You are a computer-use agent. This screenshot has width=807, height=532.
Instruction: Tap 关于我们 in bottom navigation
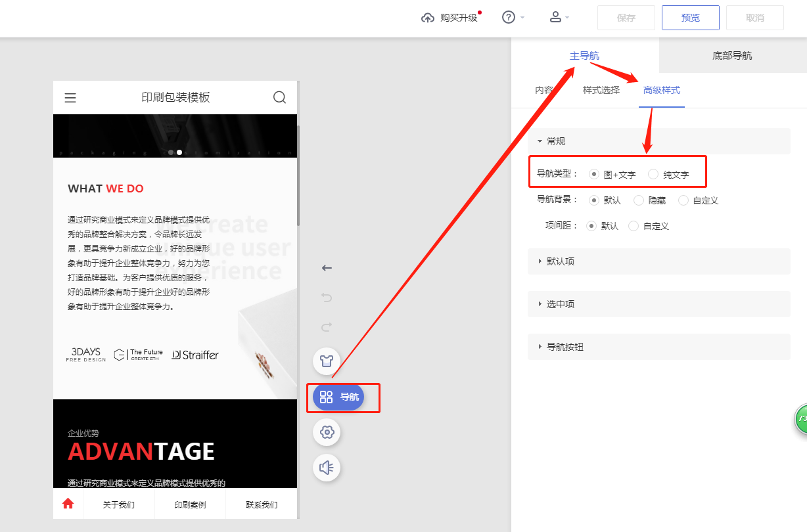(119, 505)
